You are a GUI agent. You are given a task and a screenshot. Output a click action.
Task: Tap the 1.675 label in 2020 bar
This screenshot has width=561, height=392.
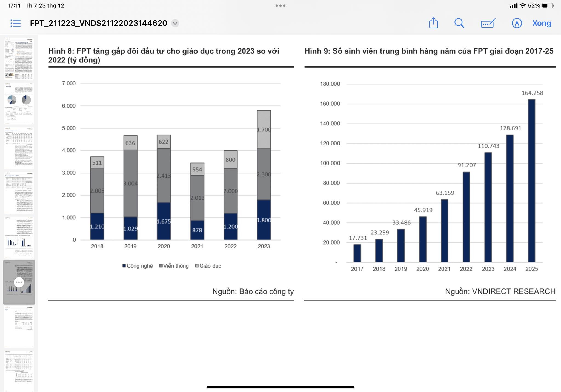(164, 221)
